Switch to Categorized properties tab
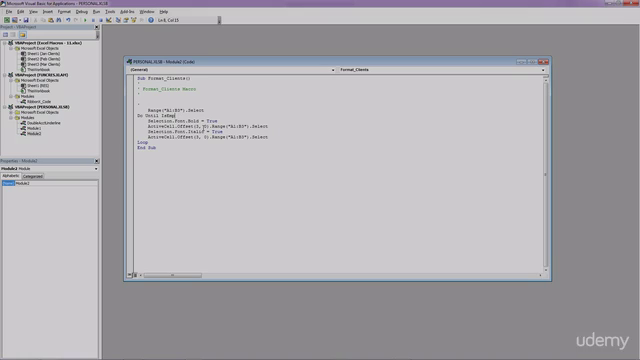640x360 pixels. point(33,176)
